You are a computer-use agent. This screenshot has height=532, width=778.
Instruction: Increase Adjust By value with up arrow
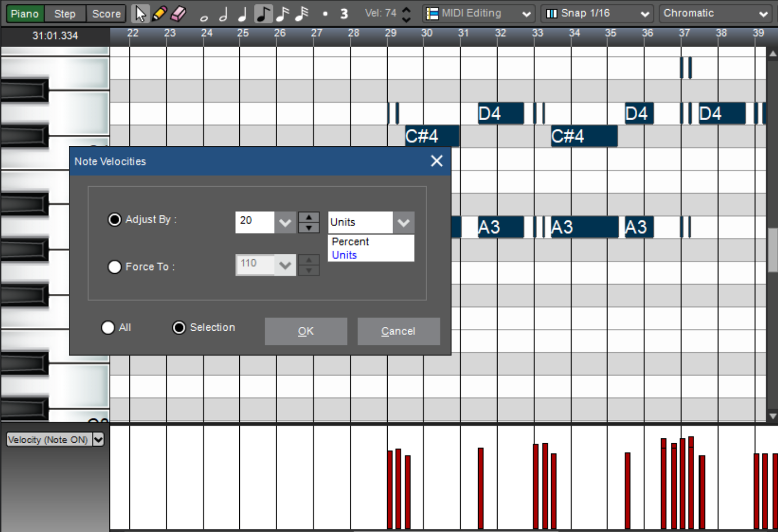(x=309, y=217)
